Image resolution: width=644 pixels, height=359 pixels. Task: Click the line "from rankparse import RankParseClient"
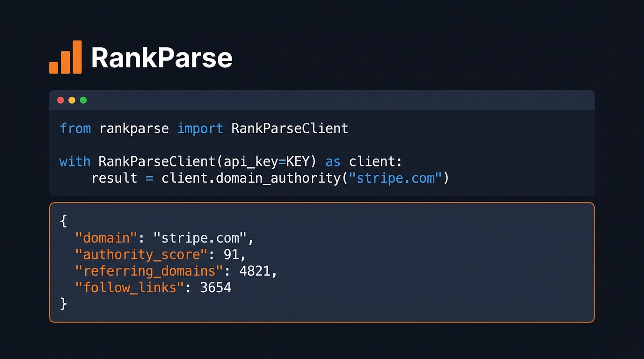point(204,129)
